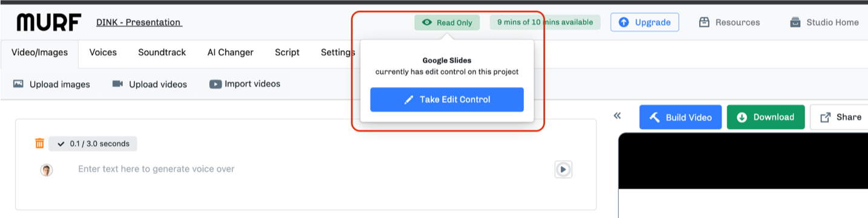Play the voice over text block
Screen dimensions: 868x218
pyautogui.click(x=563, y=170)
